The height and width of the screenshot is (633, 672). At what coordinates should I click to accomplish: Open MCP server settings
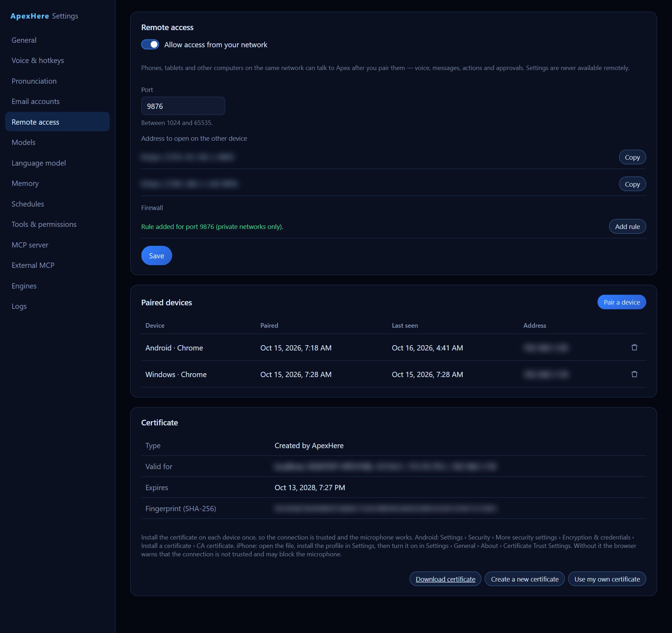click(x=57, y=245)
